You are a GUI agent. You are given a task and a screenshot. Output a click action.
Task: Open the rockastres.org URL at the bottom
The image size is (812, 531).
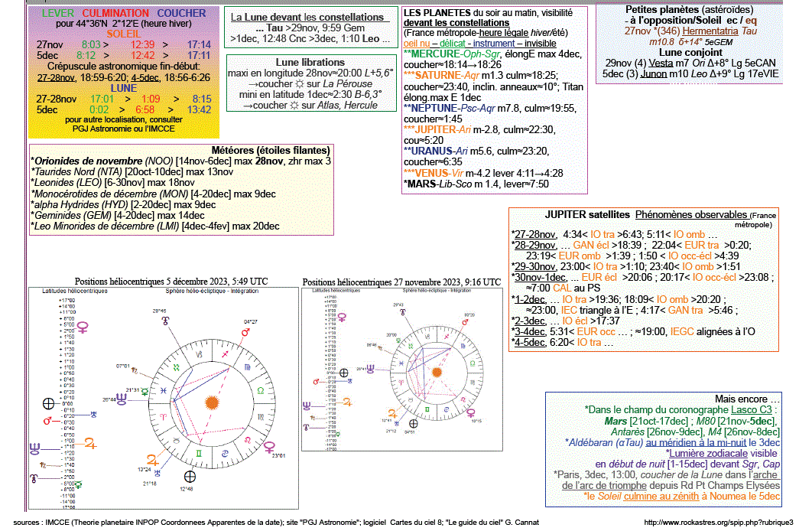tap(718, 523)
